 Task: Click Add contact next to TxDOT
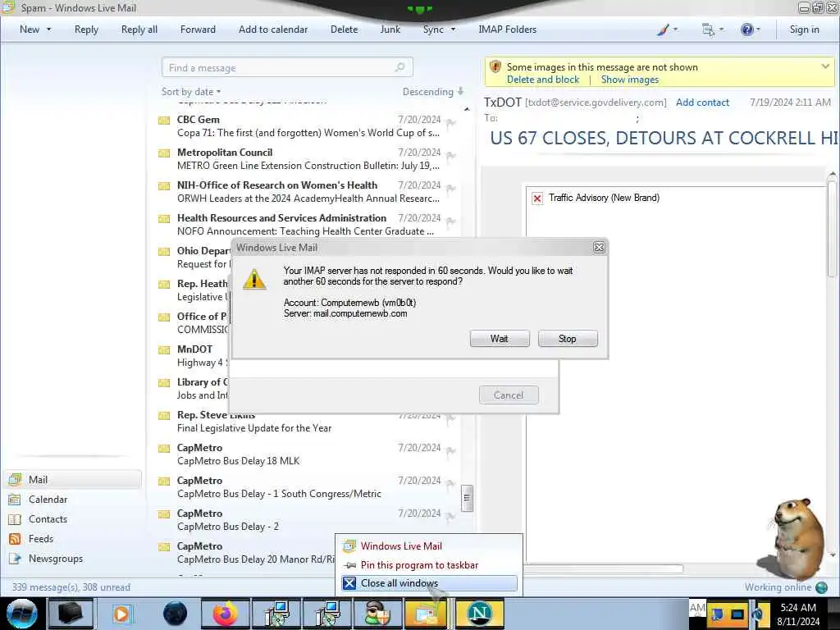tap(702, 103)
